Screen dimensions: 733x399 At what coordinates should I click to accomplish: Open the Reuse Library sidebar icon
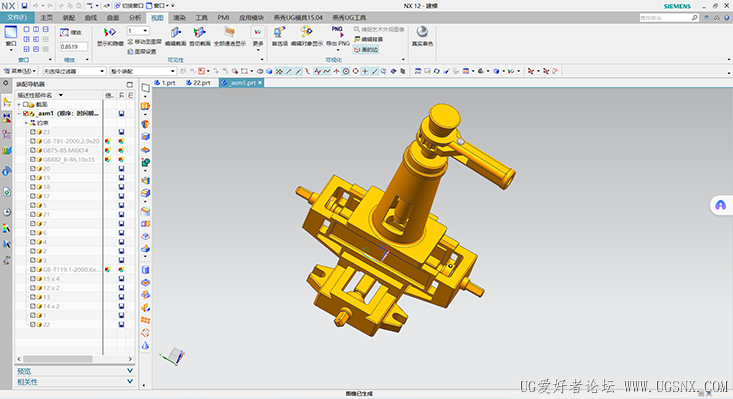pos(7,150)
